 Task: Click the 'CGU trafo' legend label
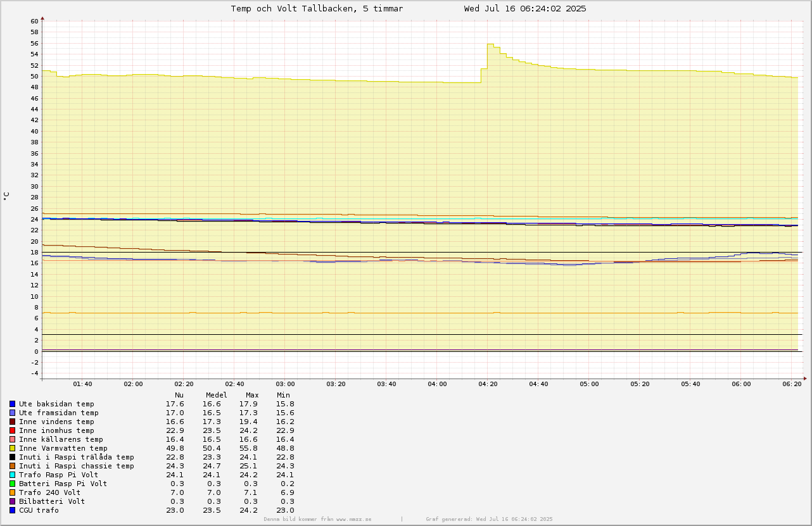point(39,510)
